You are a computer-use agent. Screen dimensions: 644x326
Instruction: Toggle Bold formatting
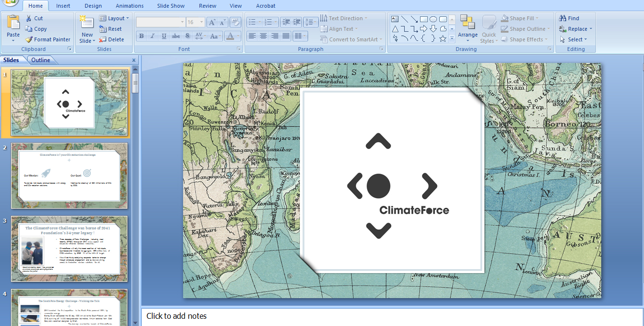141,36
